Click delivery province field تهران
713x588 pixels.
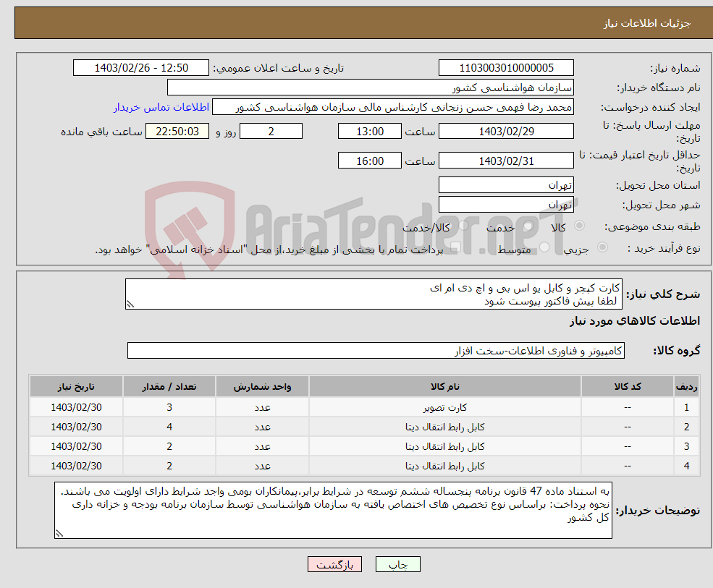click(x=506, y=185)
